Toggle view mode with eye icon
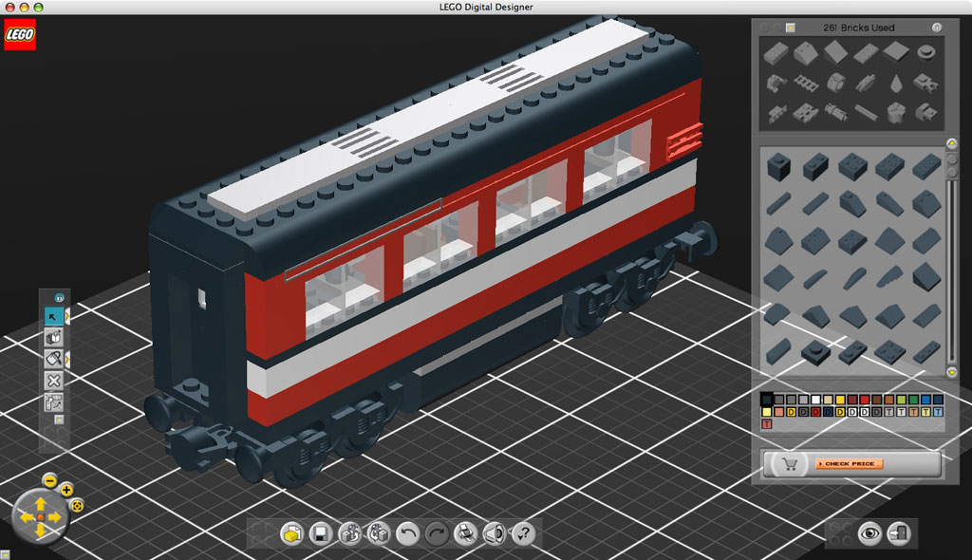Screen dimensions: 972x560 869,533
